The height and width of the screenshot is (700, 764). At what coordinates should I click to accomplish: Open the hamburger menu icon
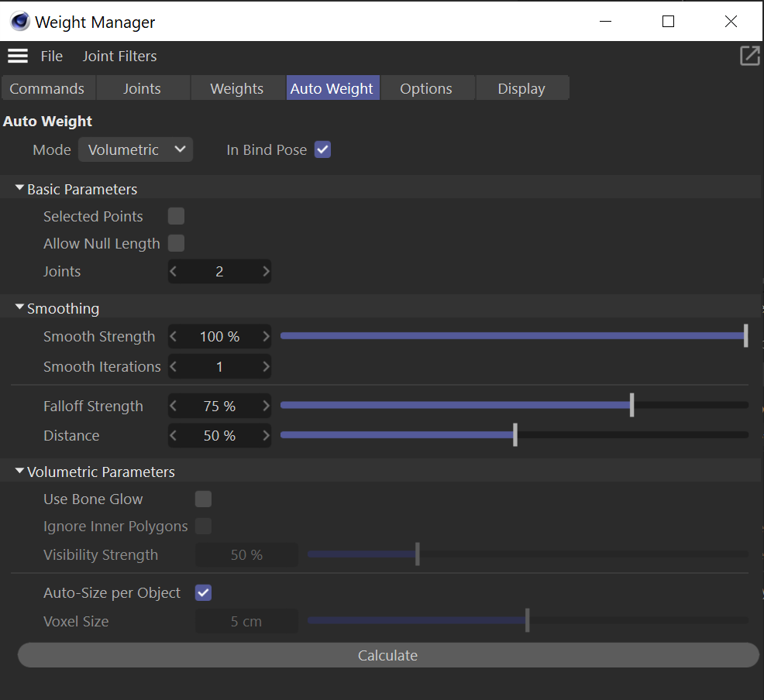17,56
